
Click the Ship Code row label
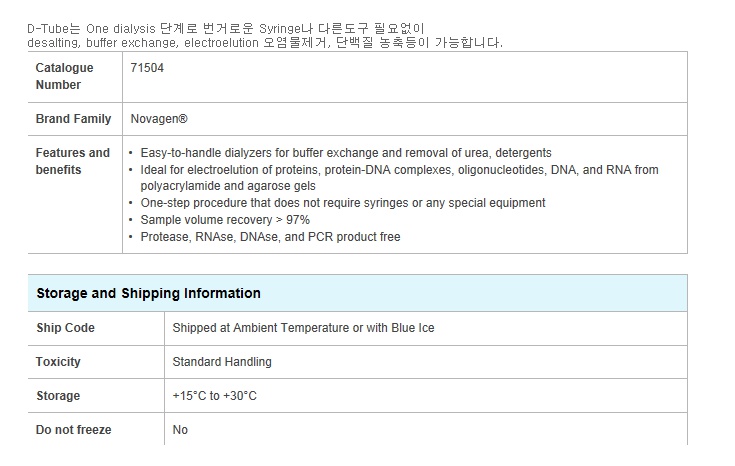point(66,328)
